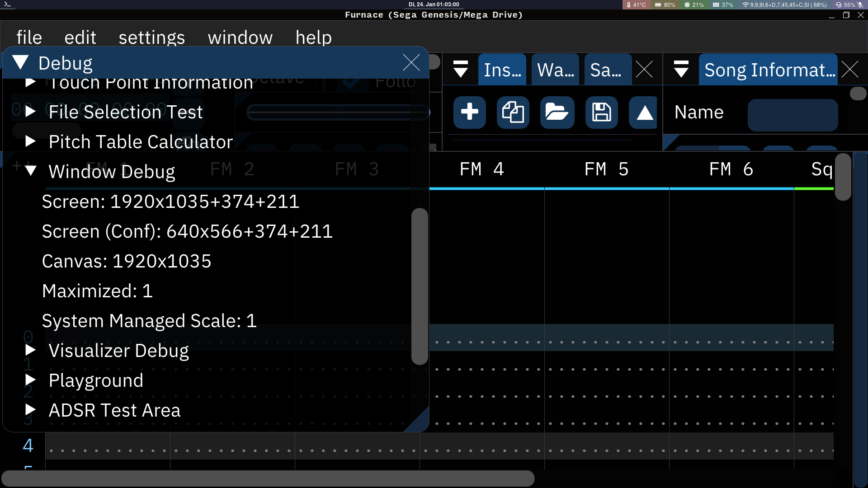Image resolution: width=868 pixels, height=488 pixels.
Task: Click the save instrument floppy icon
Action: (x=601, y=112)
